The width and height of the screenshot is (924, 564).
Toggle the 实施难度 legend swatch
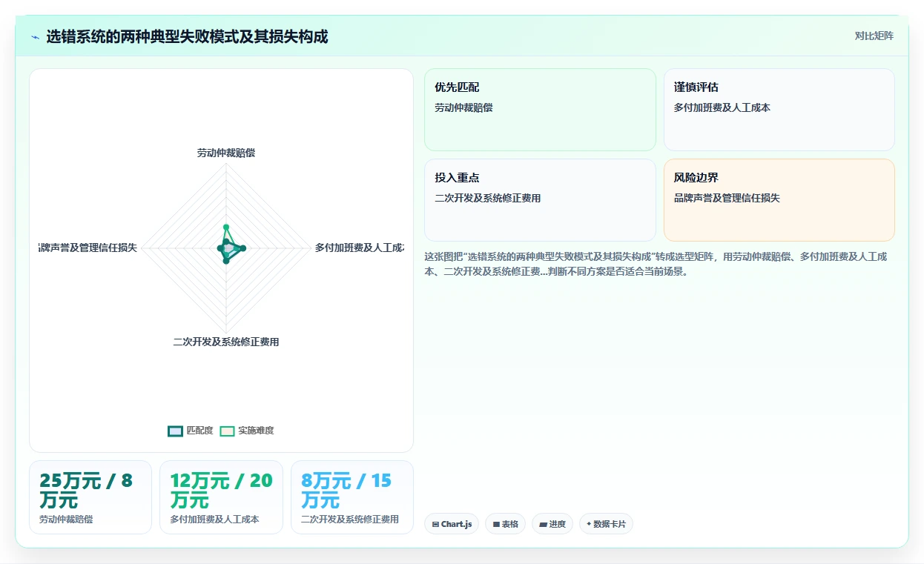(228, 431)
